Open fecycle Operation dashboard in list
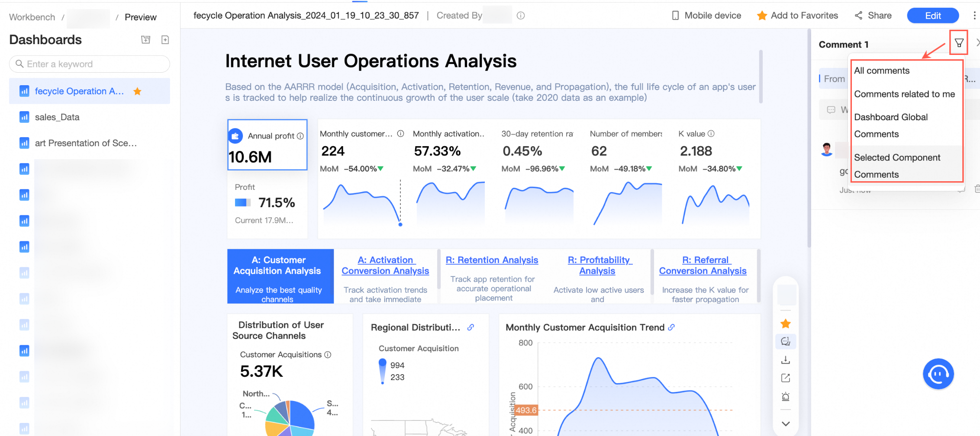The image size is (980, 436). (90, 91)
